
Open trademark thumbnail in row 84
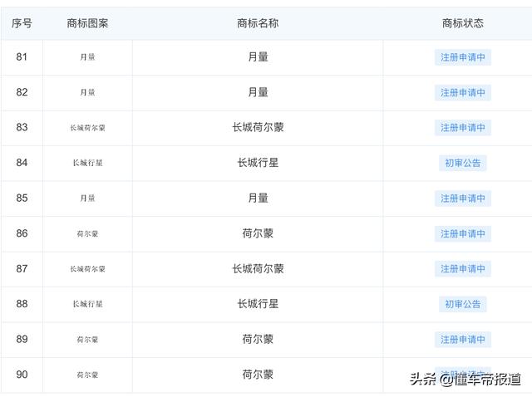(x=87, y=163)
